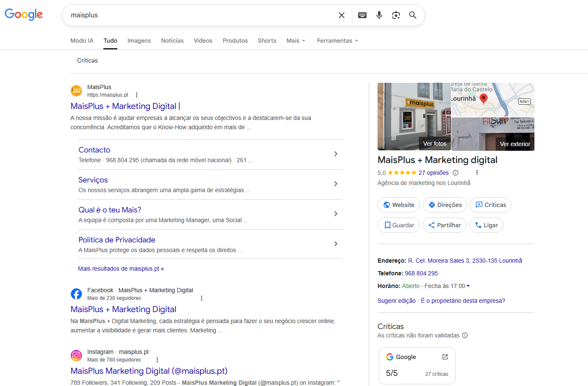
Task: Open Google Lens image search
Action: point(396,15)
